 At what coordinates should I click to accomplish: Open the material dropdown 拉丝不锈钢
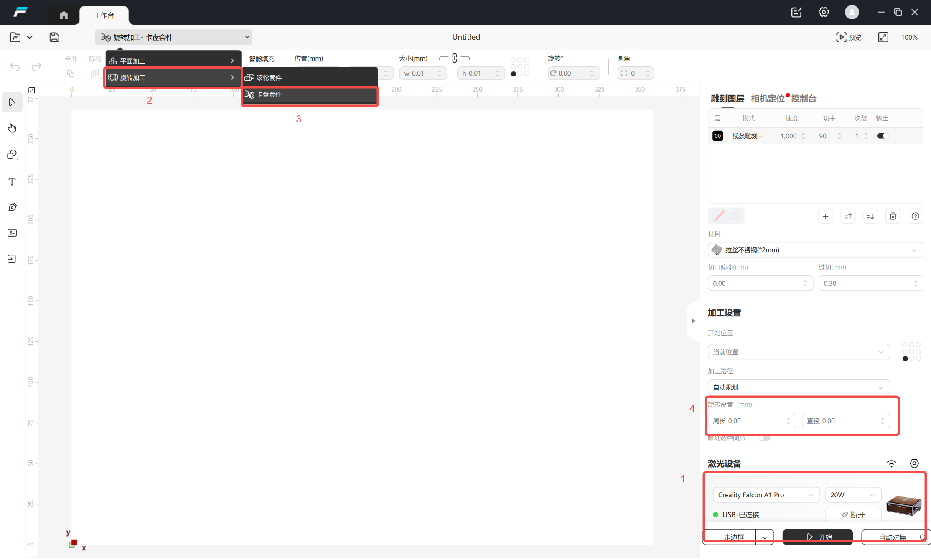click(815, 250)
